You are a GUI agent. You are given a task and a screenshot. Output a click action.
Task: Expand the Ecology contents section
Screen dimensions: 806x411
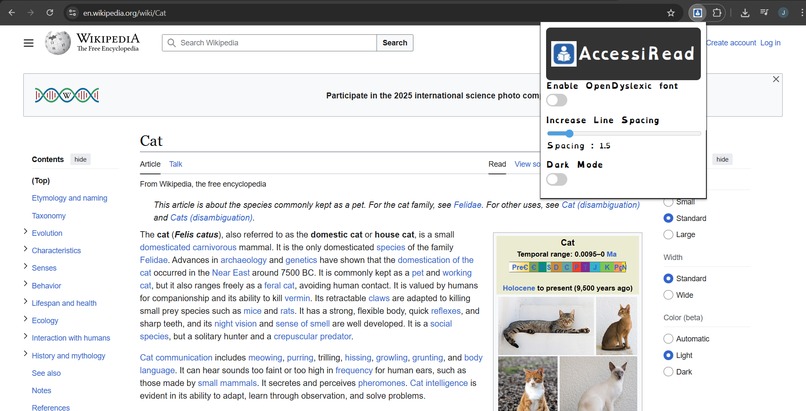(x=25, y=320)
